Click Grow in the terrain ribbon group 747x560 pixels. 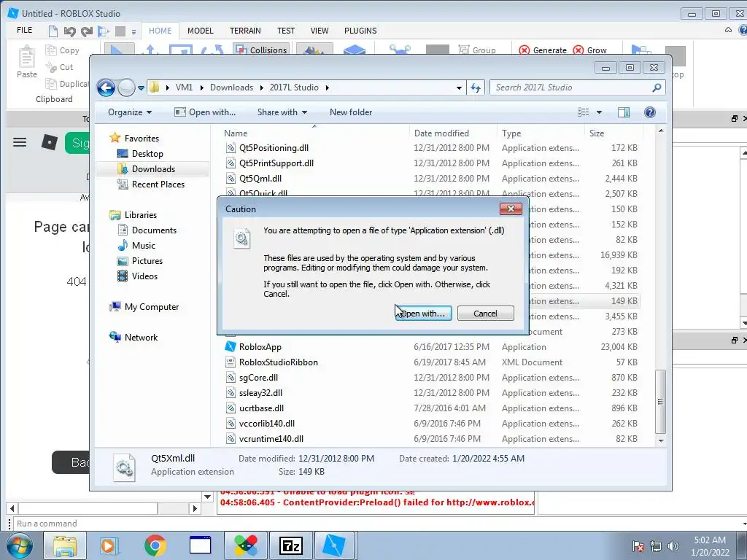click(589, 50)
